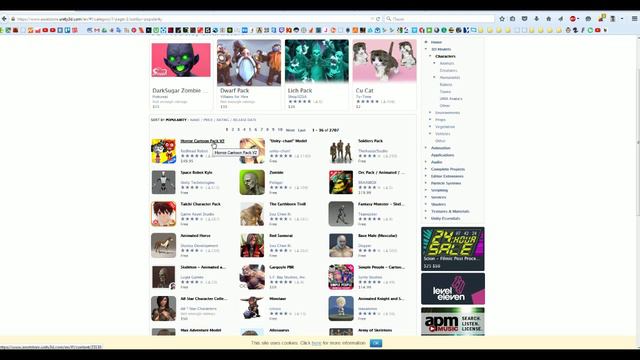The image size is (640, 360).
Task: Expand the Vegetation subcategory arrow
Action: point(430,127)
